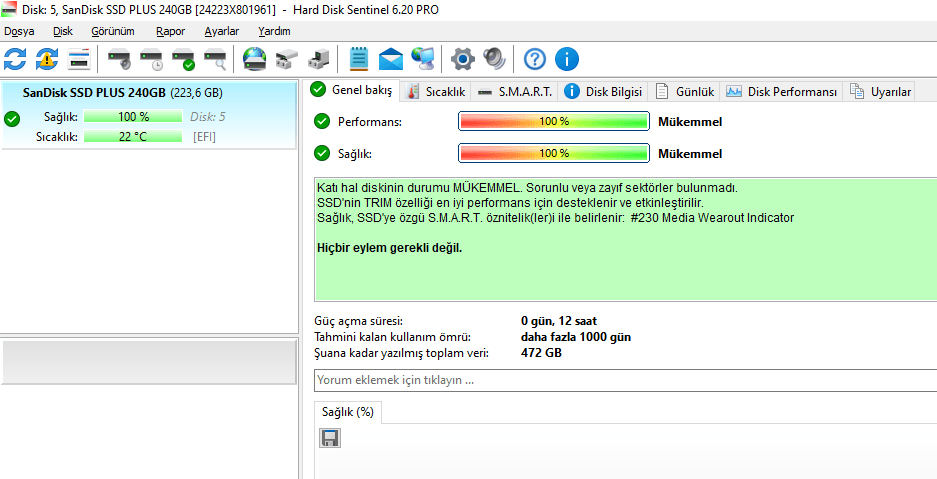Viewport: 937px width, 479px height.
Task: Click the blue refresh arrows toolbar icon
Action: click(x=15, y=59)
